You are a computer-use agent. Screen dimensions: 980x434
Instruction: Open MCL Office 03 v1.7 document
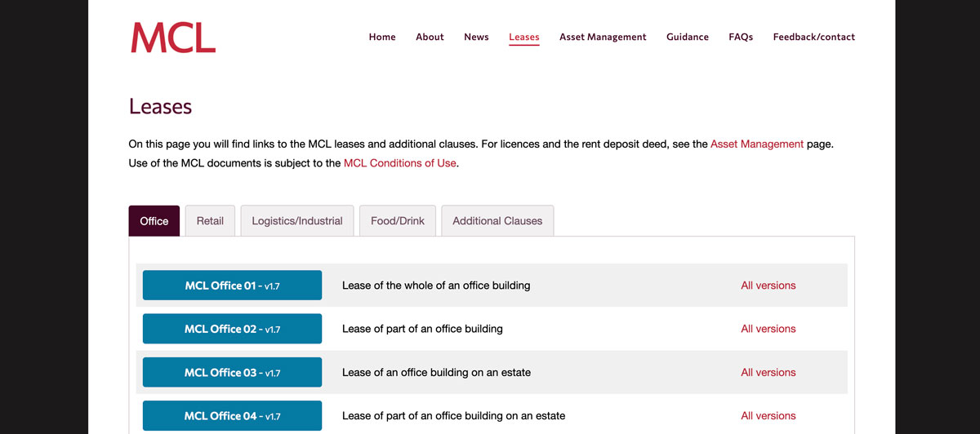(232, 372)
